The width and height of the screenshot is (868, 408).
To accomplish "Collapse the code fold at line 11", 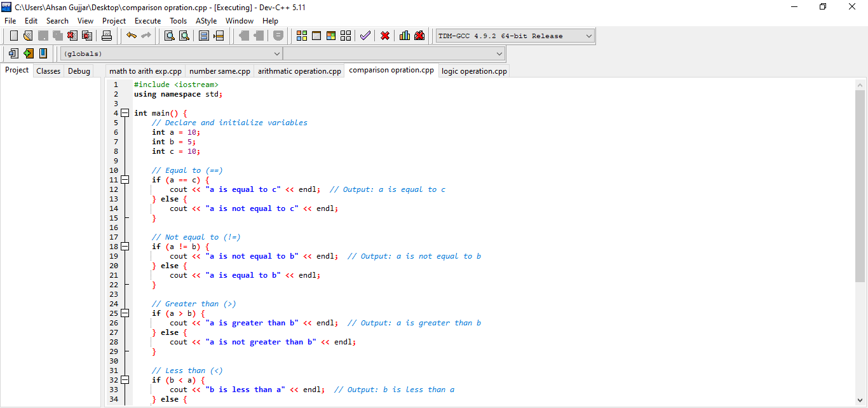I will pos(125,180).
